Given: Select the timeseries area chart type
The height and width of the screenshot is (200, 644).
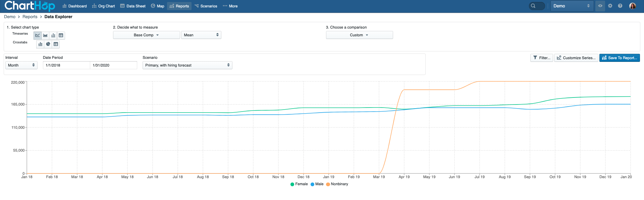Looking at the screenshot, I should (x=45, y=35).
